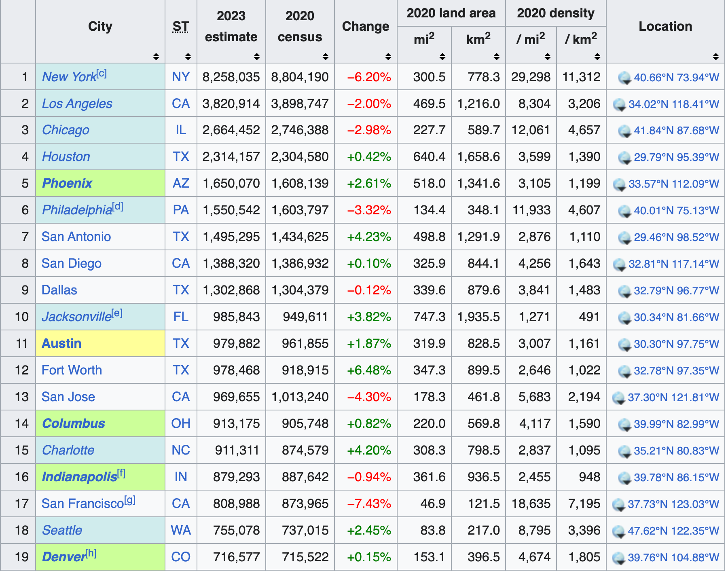Open the IL state abbreviation link
Viewport: 728px width, 571px height.
(x=181, y=130)
